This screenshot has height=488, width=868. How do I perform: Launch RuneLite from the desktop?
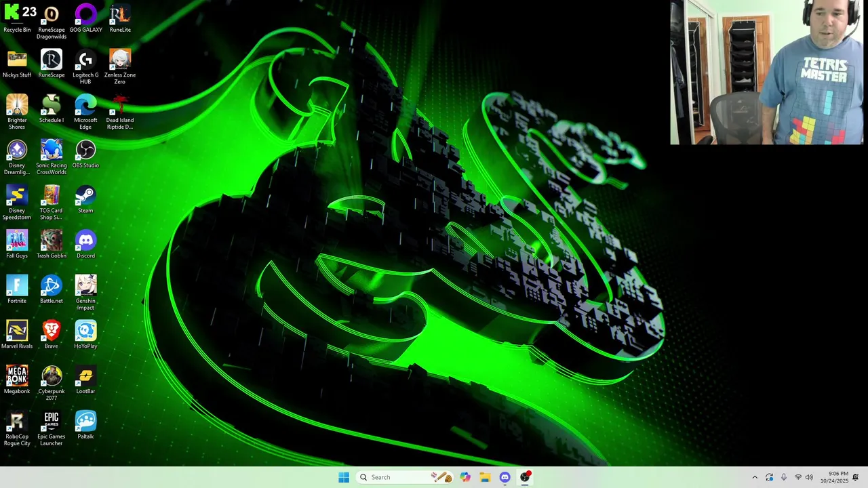(x=120, y=18)
